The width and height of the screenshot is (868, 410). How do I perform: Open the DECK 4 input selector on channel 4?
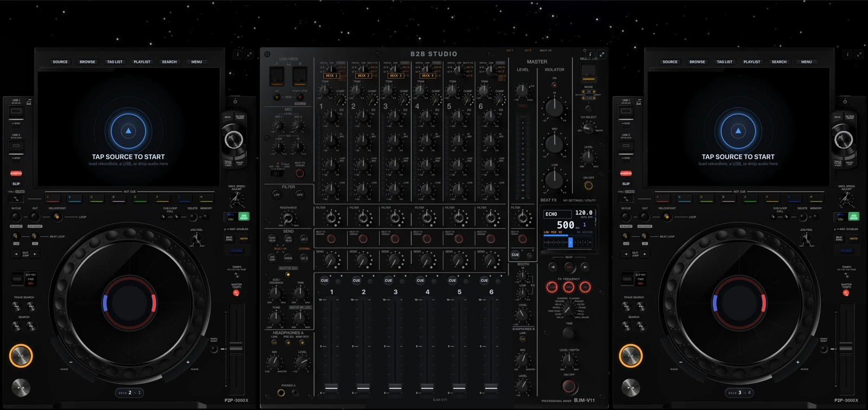[x=427, y=76]
